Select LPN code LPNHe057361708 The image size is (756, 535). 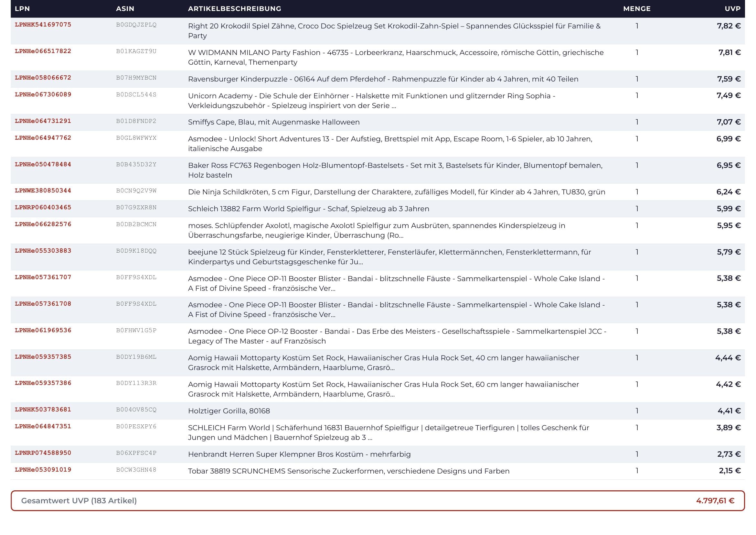[x=43, y=304]
